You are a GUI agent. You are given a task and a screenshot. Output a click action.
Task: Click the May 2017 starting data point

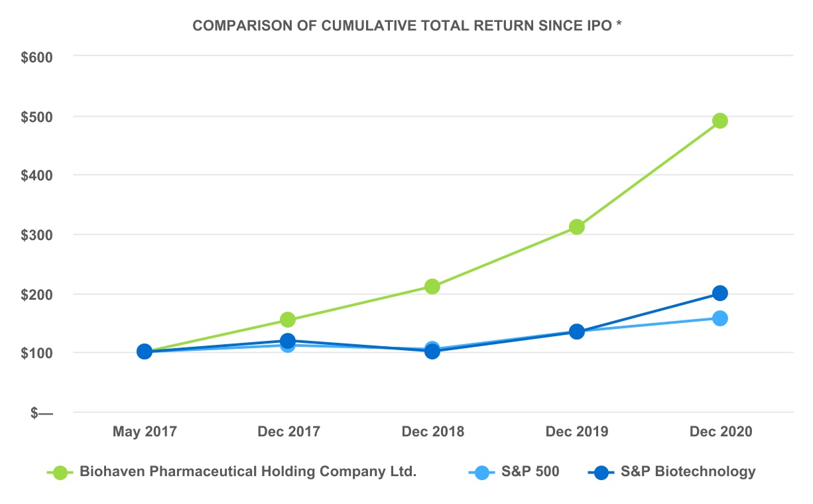(x=145, y=351)
